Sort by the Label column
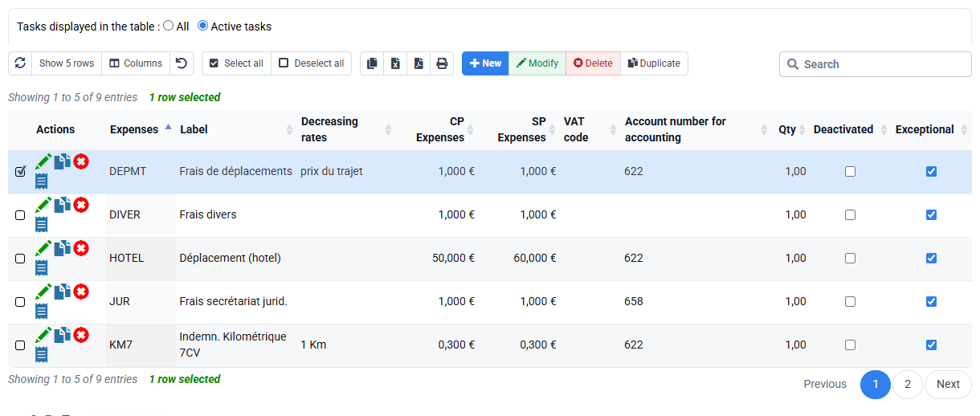Screen dimensions: 980x416 point(235,129)
